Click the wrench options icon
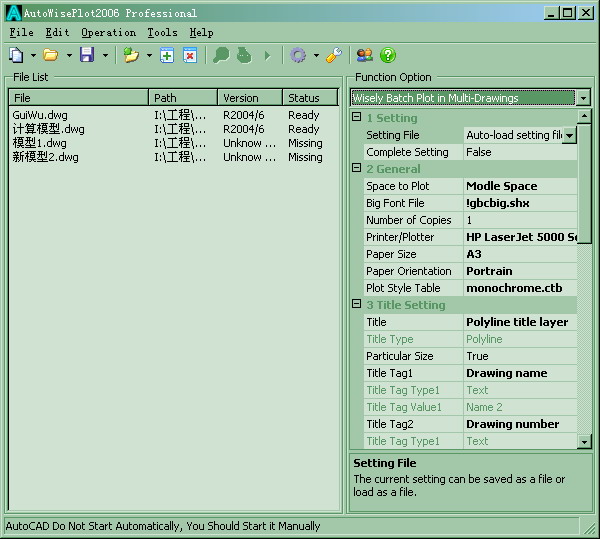This screenshot has height=539, width=600. tap(334, 55)
